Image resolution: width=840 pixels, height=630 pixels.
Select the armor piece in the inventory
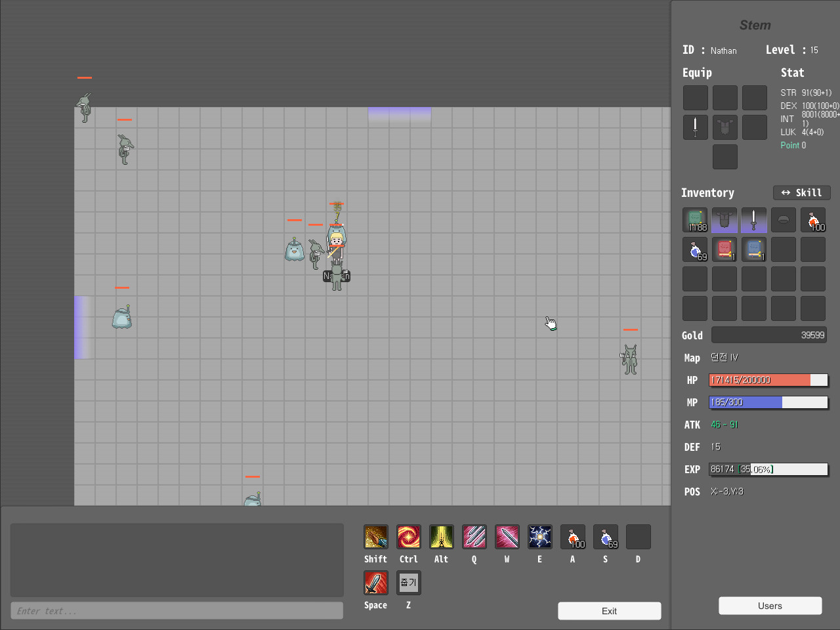(x=724, y=220)
